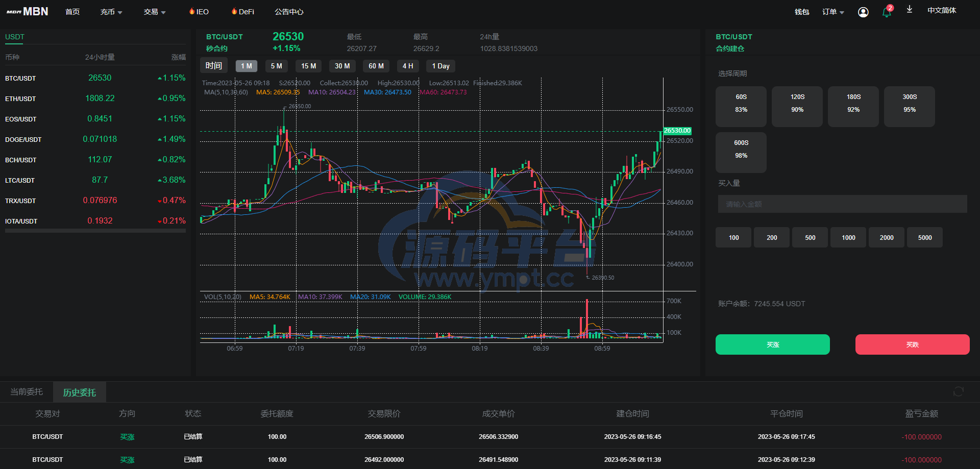
Task: Click the 时间 chart mode button
Action: tap(214, 66)
